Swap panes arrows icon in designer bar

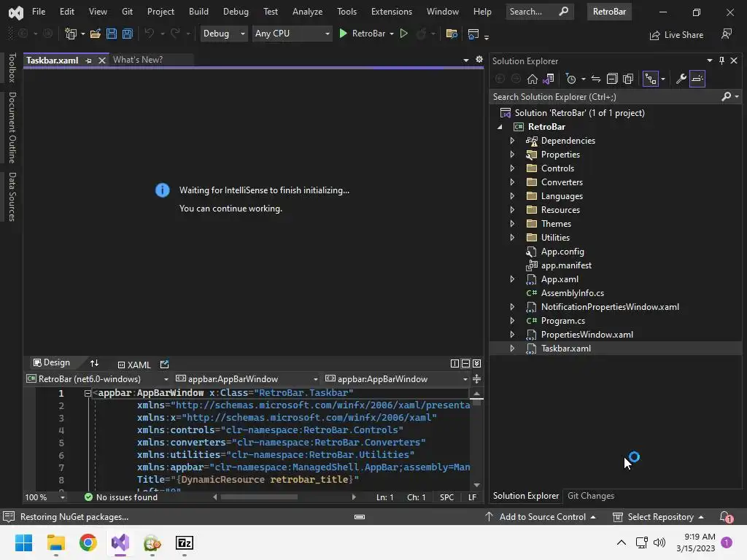coord(94,363)
